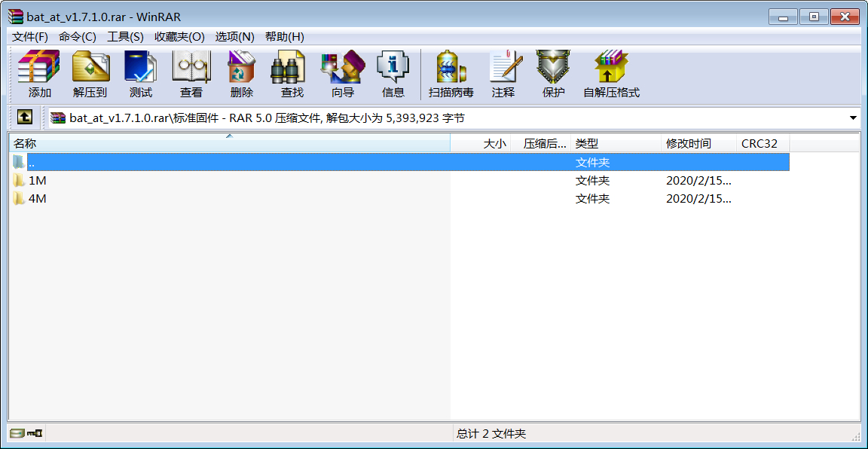Maximize the WinRAR window
Image resolution: width=868 pixels, height=449 pixels.
click(814, 17)
